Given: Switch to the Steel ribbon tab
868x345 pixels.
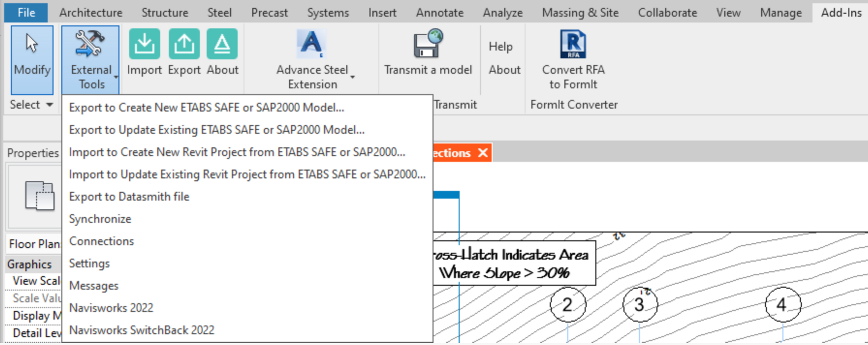Looking at the screenshot, I should pos(219,13).
